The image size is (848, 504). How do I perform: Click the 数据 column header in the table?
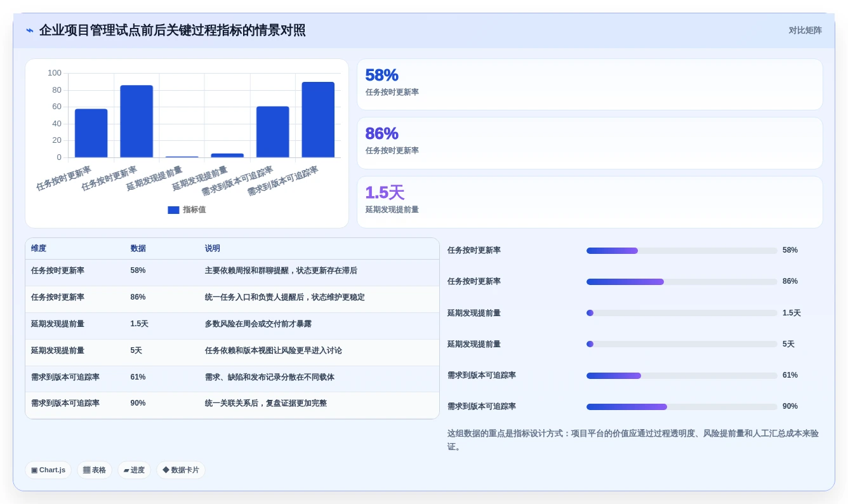pos(138,249)
